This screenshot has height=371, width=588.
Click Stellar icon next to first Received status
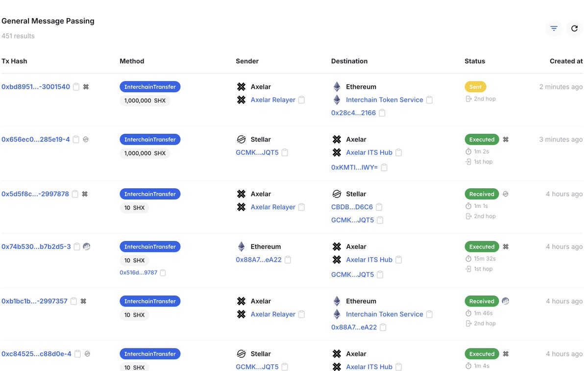coord(506,194)
